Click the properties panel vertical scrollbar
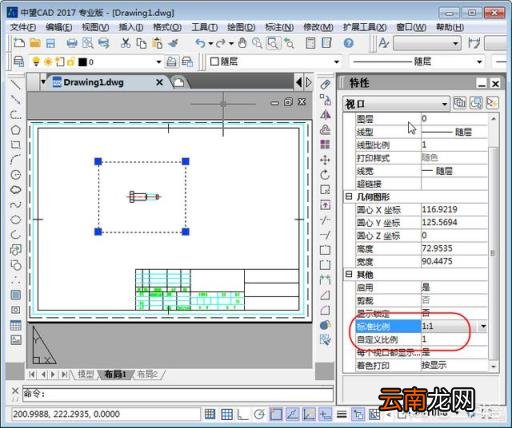The image size is (512, 428). coord(493,253)
